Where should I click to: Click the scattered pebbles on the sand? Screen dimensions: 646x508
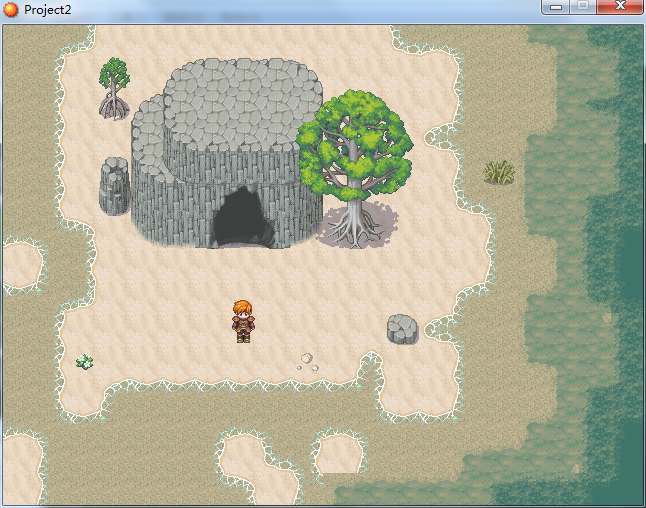[x=308, y=362]
